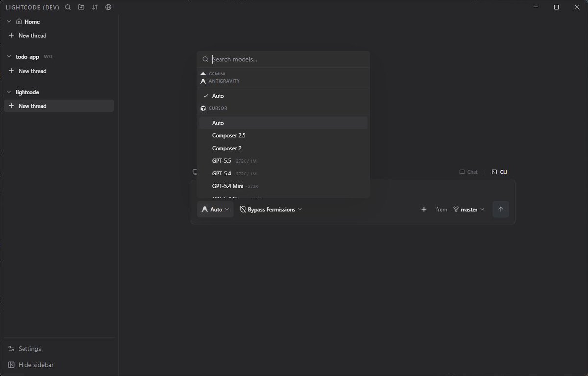Click the CLI terminal icon

point(494,172)
